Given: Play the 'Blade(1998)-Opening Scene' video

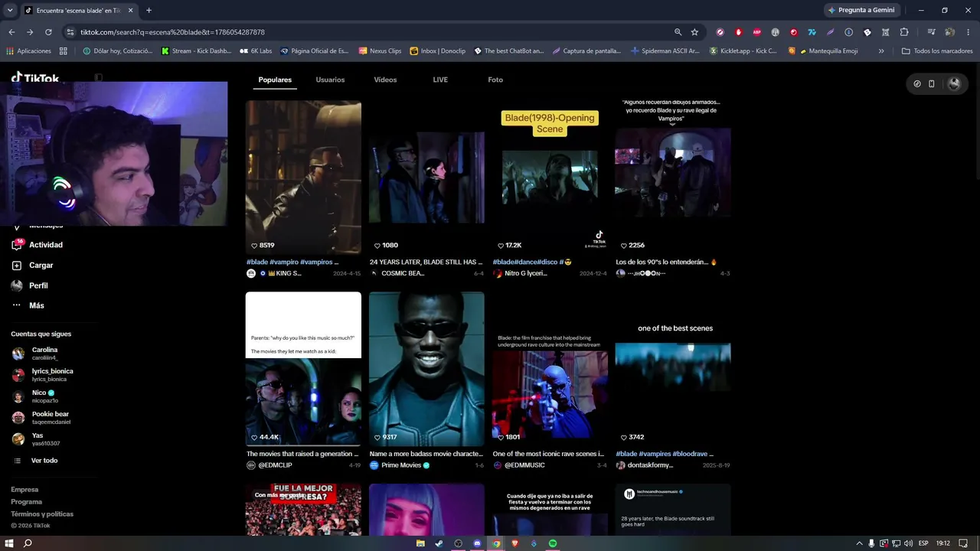Looking at the screenshot, I should click(x=550, y=178).
